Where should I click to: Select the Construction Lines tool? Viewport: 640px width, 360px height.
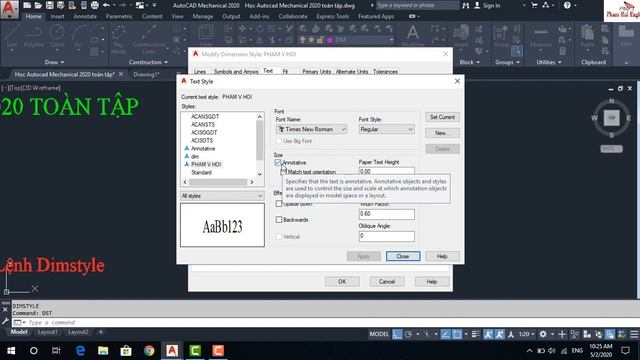[149, 39]
